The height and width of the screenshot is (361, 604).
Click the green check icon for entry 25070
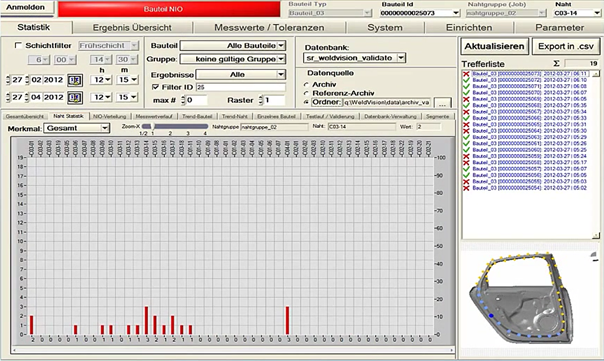[x=466, y=93]
